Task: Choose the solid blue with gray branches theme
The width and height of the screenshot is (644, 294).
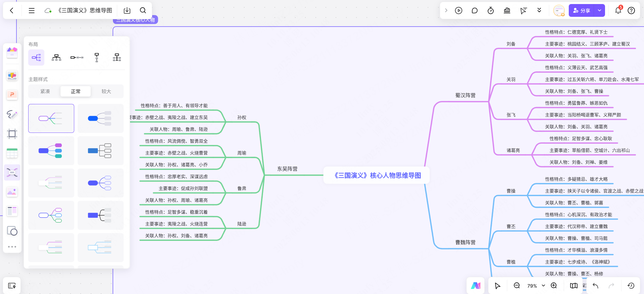Action: [x=100, y=118]
